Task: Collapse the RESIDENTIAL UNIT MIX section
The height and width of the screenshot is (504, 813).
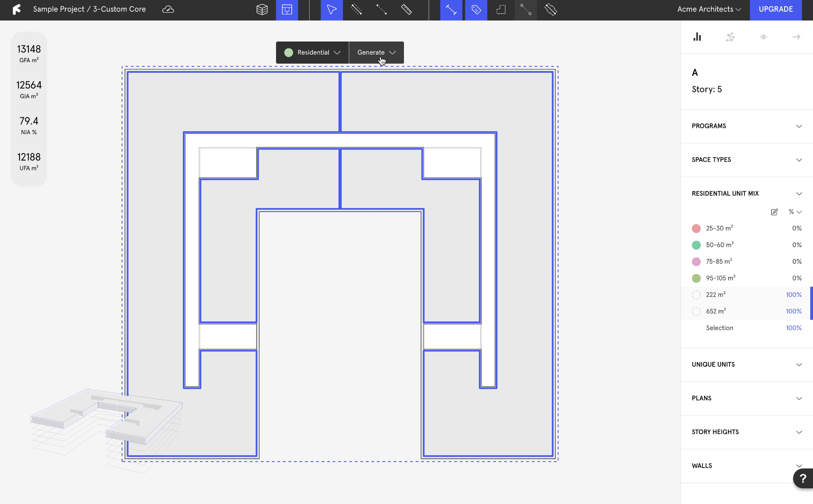Action: tap(747, 194)
